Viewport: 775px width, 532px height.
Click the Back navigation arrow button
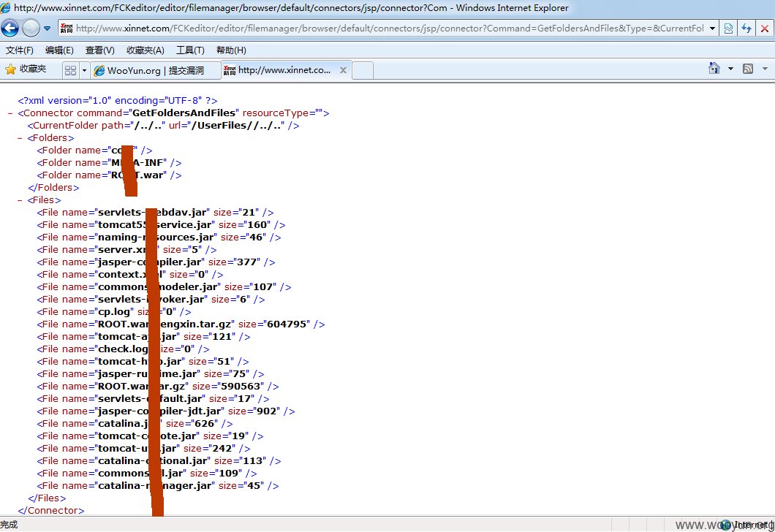(x=10, y=28)
